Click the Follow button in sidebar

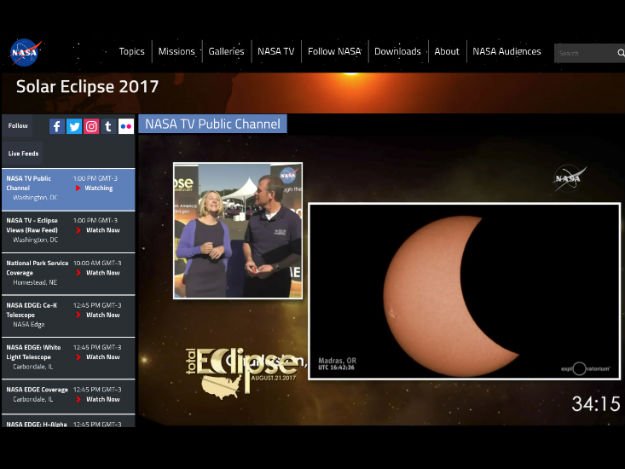(x=18, y=126)
